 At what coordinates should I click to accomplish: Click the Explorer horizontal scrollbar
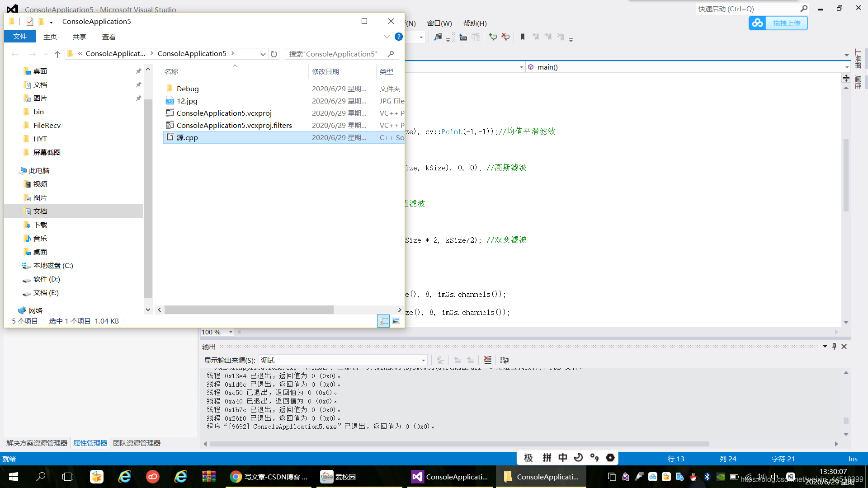249,310
